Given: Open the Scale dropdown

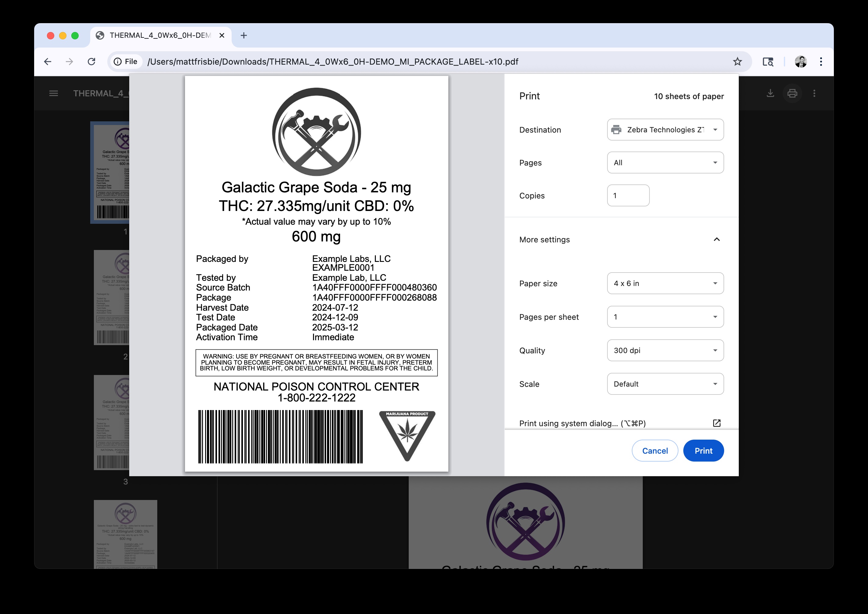Looking at the screenshot, I should click(665, 384).
